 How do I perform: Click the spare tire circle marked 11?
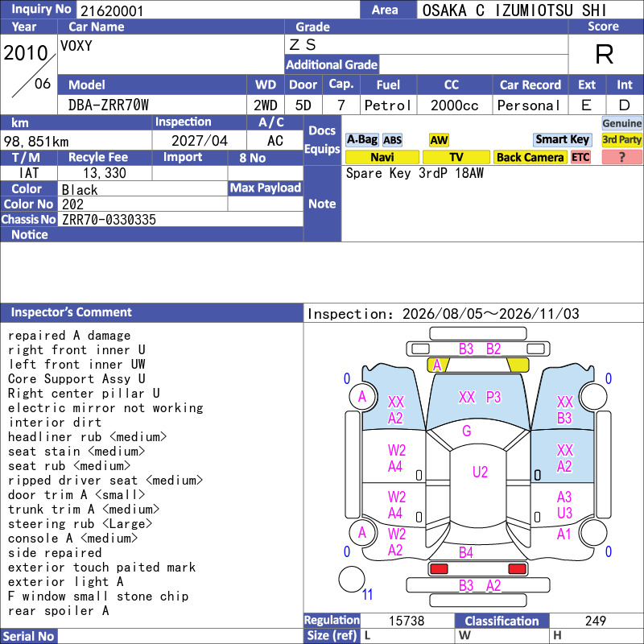click(x=352, y=579)
